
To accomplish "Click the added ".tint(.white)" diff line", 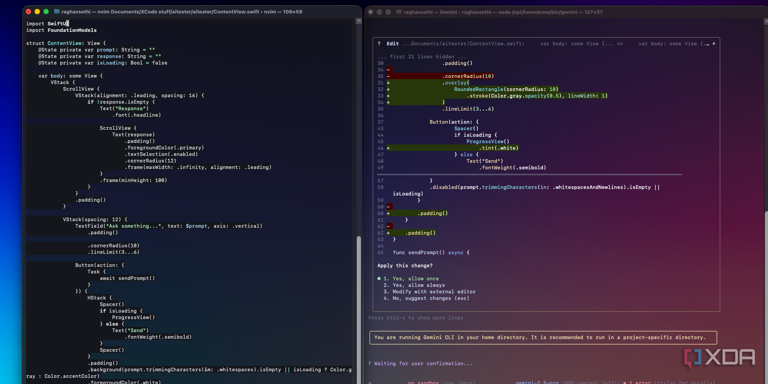I will [452, 147].
